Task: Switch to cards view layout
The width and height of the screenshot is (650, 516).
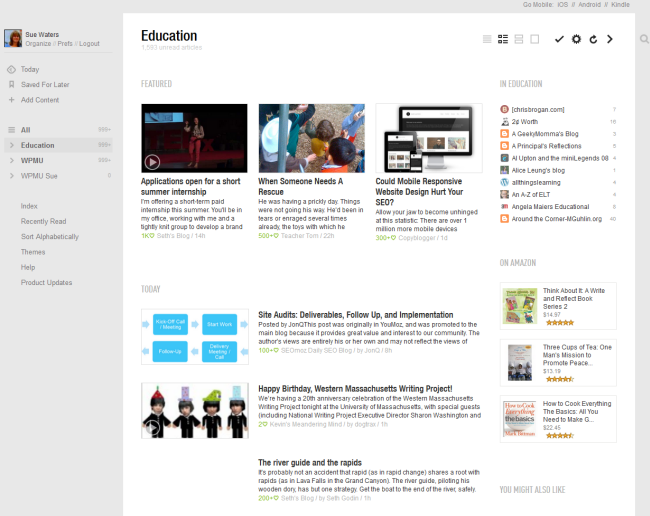Action: [x=518, y=39]
